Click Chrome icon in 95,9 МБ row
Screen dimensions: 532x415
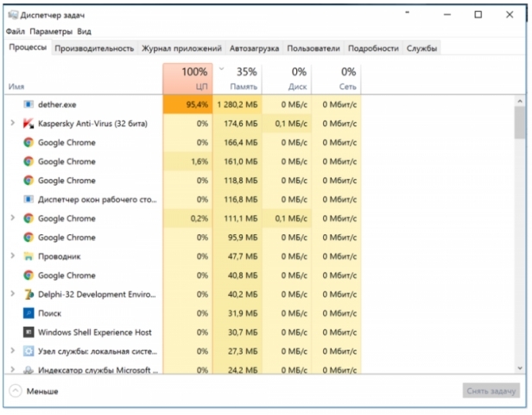pyautogui.click(x=28, y=237)
